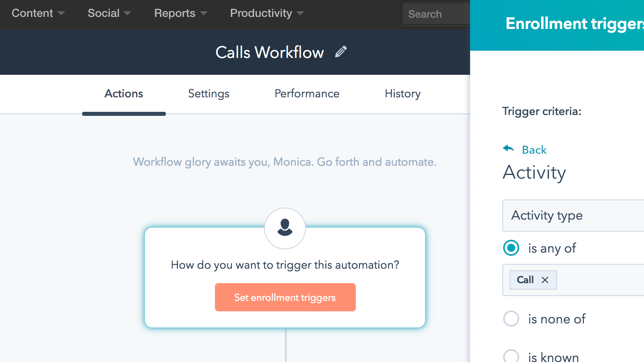Image resolution: width=644 pixels, height=362 pixels.
Task: Choose the "is none of" radio option
Action: (x=511, y=319)
